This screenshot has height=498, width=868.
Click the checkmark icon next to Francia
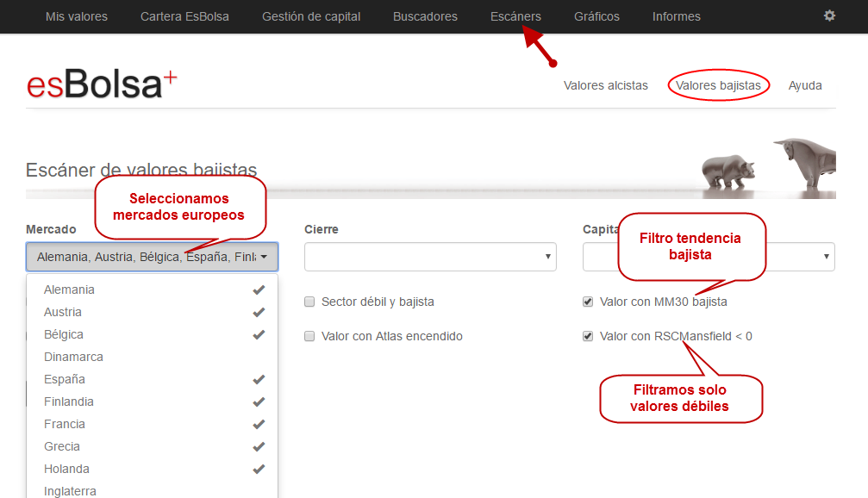(x=258, y=425)
